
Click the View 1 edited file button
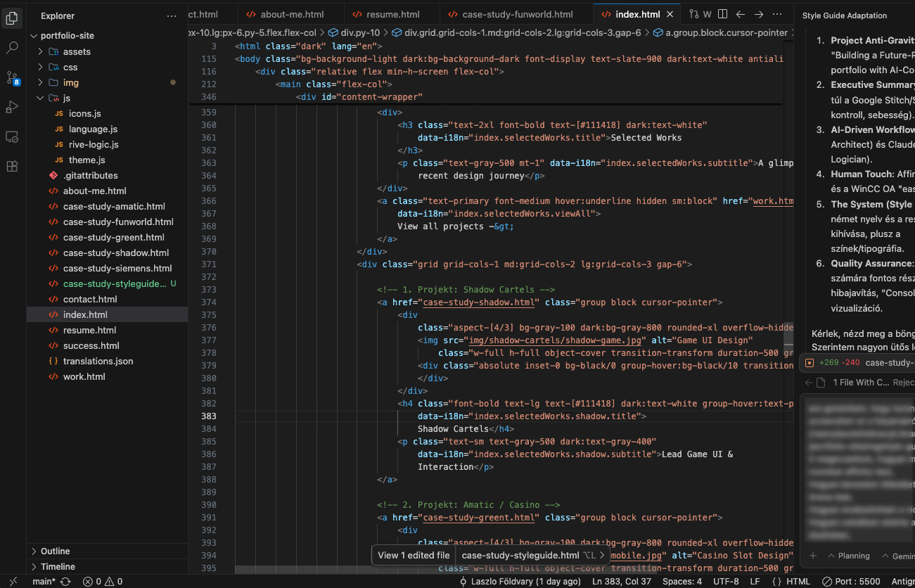414,555
